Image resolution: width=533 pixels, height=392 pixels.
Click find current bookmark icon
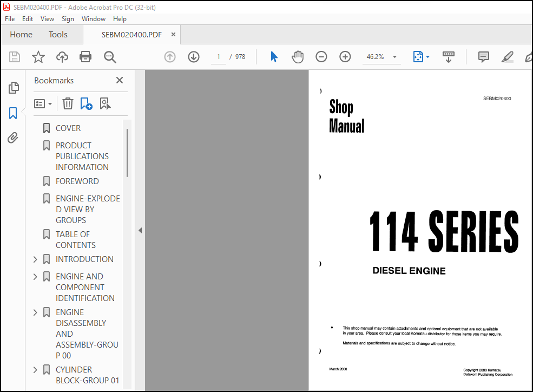tap(105, 104)
